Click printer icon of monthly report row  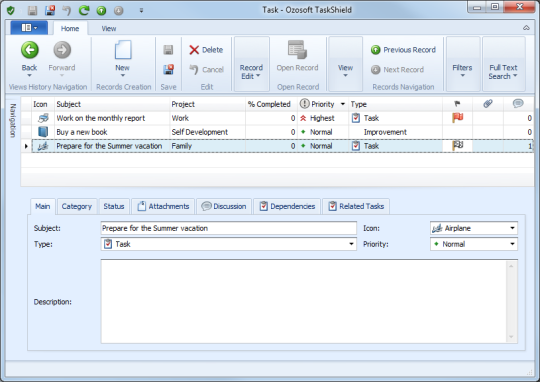[x=43, y=118]
